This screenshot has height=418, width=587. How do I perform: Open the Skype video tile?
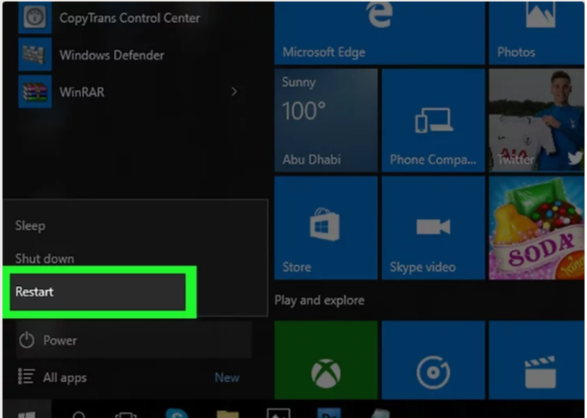[x=433, y=228]
